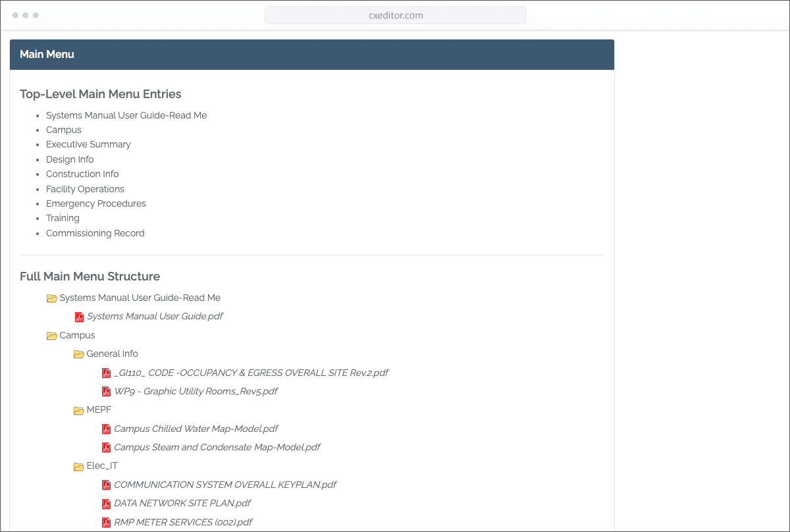Click PDF icon for Campus Steam and Condensate Map
Screen dimensions: 790x532
point(106,448)
